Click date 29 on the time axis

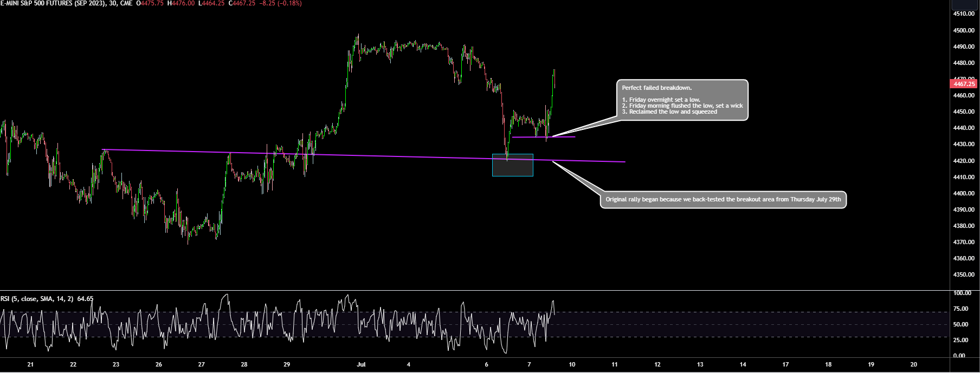click(x=287, y=364)
